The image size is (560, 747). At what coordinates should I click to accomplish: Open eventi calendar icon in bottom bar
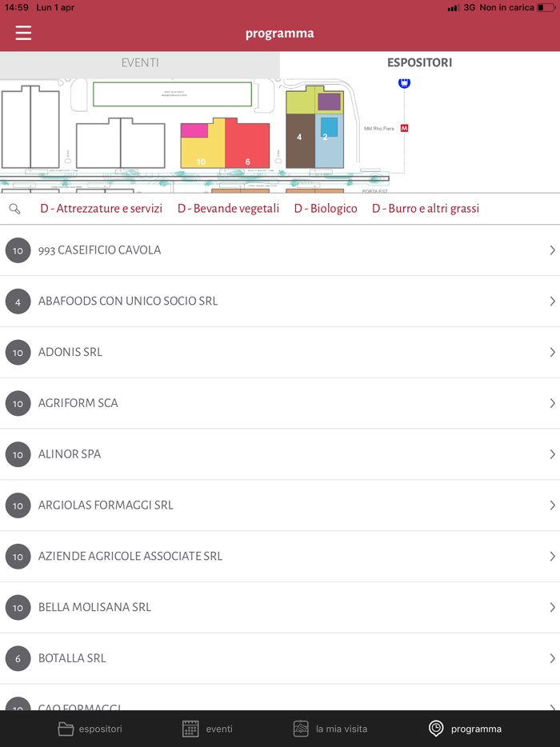pos(190,729)
